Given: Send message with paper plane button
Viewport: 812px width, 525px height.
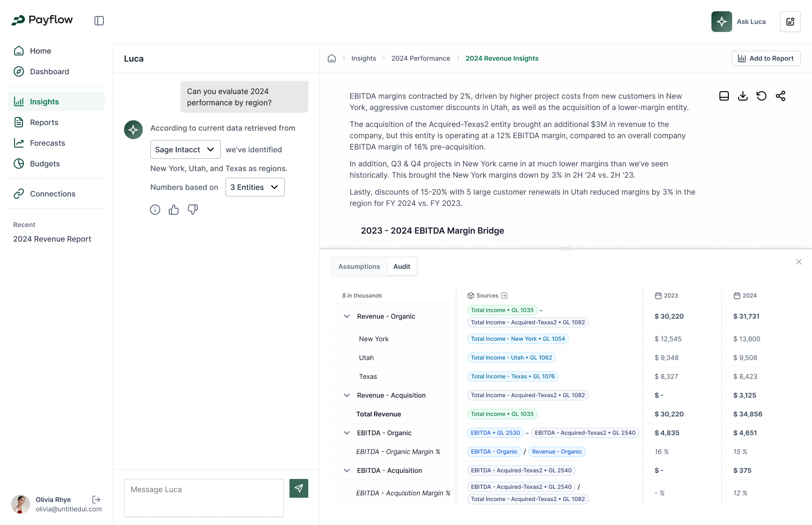Looking at the screenshot, I should (x=299, y=488).
